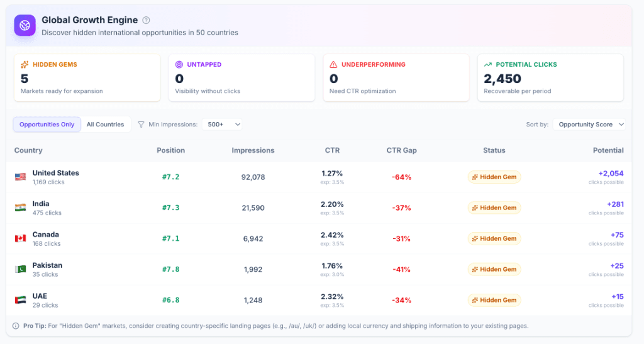Screen dimensions: 644x344
Task: Click the Pro Tip info icon
Action: coord(16,326)
